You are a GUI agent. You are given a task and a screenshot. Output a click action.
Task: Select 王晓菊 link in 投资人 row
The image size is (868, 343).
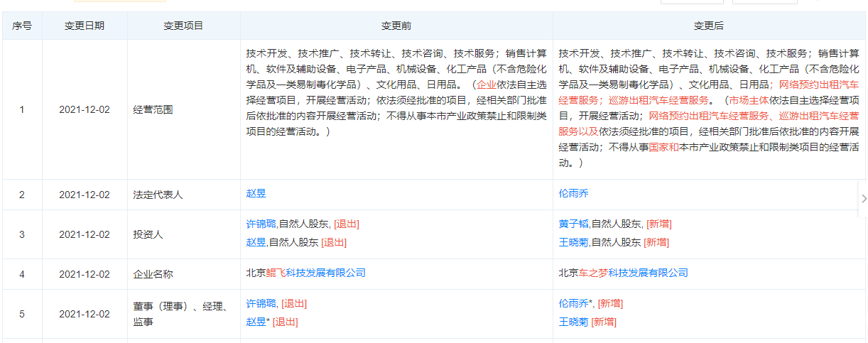(x=574, y=242)
